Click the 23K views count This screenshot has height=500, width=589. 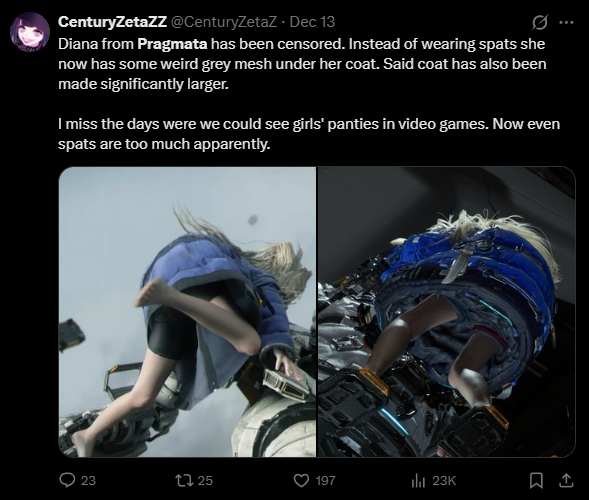click(444, 480)
